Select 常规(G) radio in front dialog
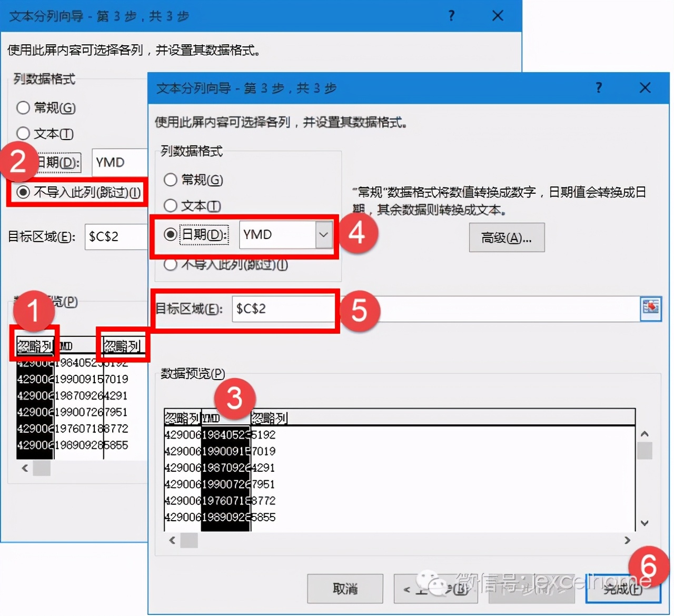The image size is (674, 616). 170,180
